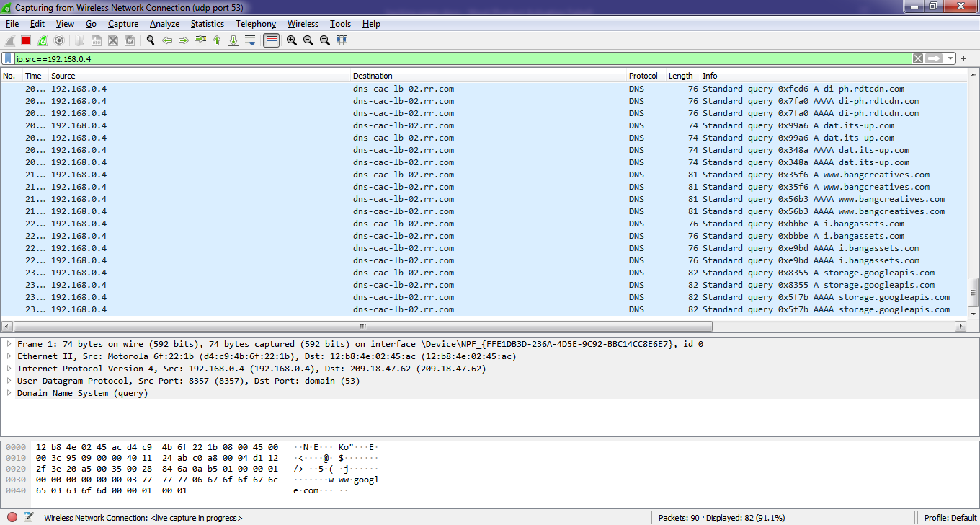The height and width of the screenshot is (525, 980).
Task: Expand the Ethernet II details
Action: coord(9,356)
